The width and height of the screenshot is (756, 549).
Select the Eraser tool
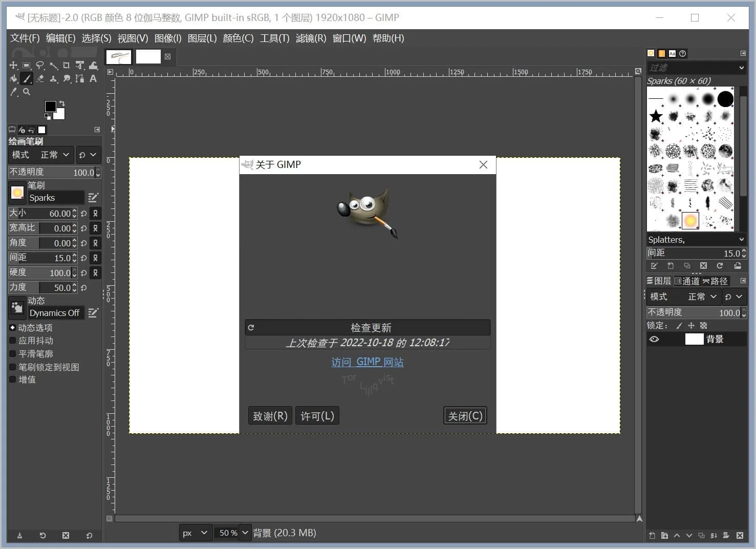[40, 78]
